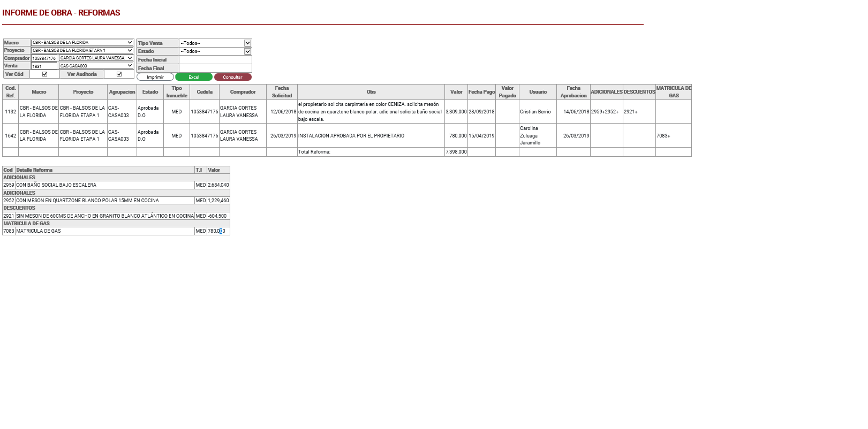This screenshot has width=868, height=429.
Task: Click detail row 2952 quartzone meson
Action: pyautogui.click(x=116, y=201)
